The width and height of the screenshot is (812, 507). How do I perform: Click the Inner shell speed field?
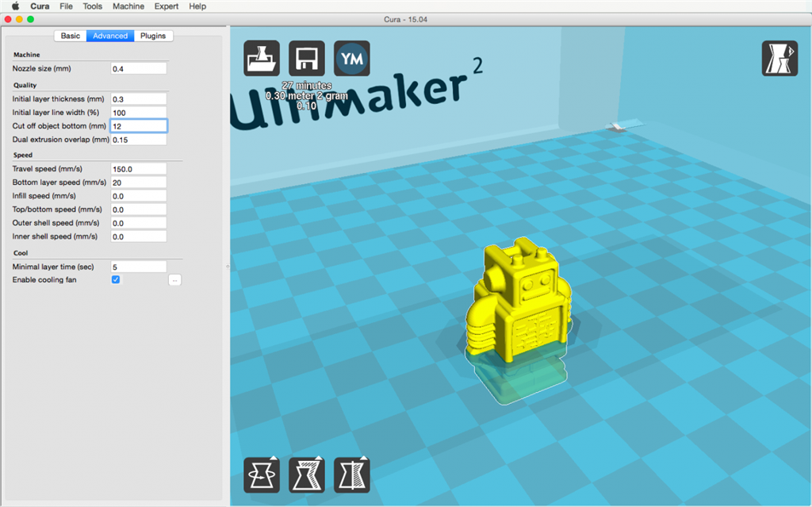click(139, 236)
